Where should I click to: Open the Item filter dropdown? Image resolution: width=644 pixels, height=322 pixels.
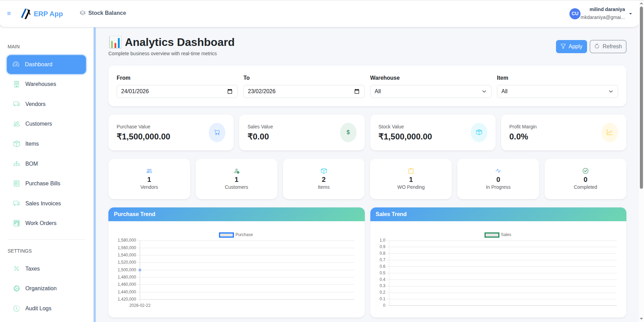(x=557, y=91)
